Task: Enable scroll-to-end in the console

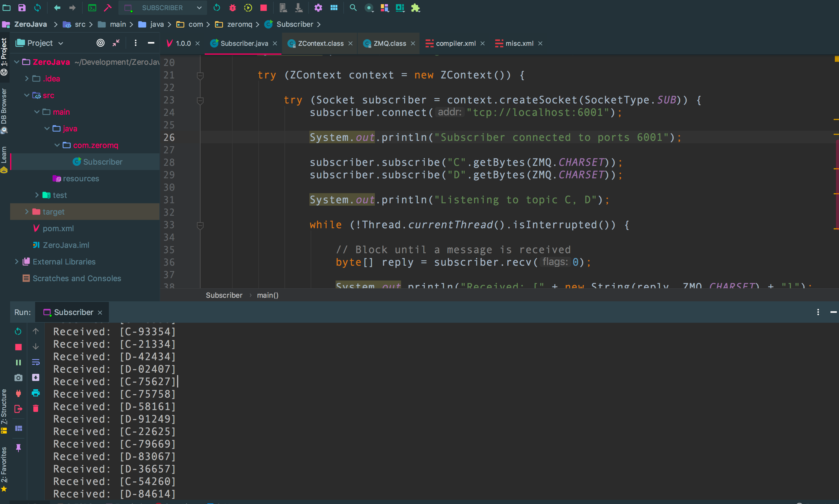Action: 36,377
